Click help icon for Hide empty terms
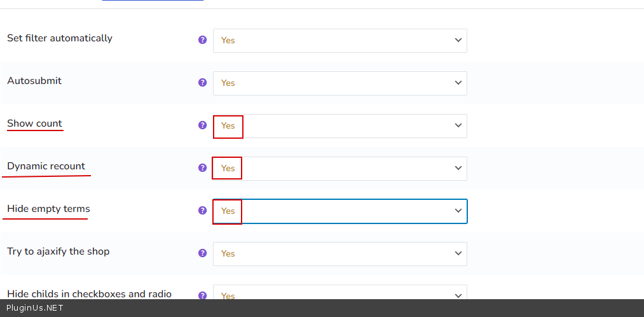This screenshot has height=317, width=644. click(x=202, y=210)
